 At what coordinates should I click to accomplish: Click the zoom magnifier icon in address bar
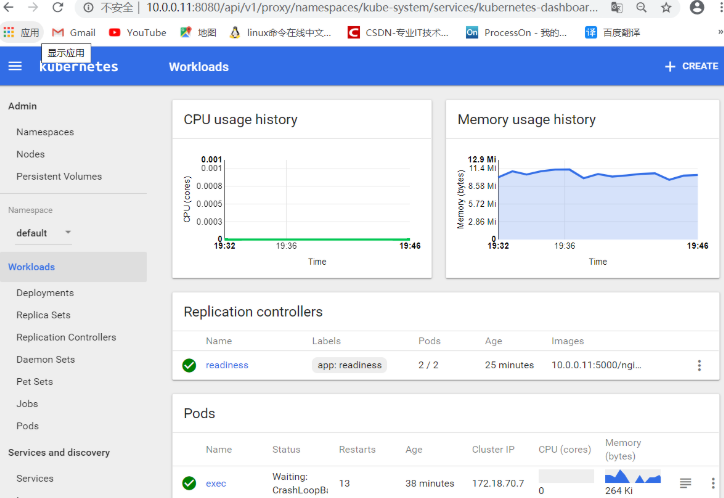(641, 7)
